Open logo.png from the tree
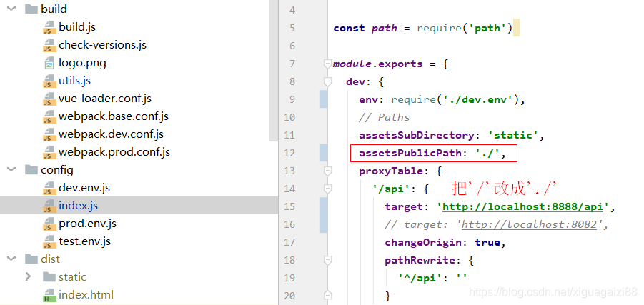The height and width of the screenshot is (305, 644). click(82, 63)
